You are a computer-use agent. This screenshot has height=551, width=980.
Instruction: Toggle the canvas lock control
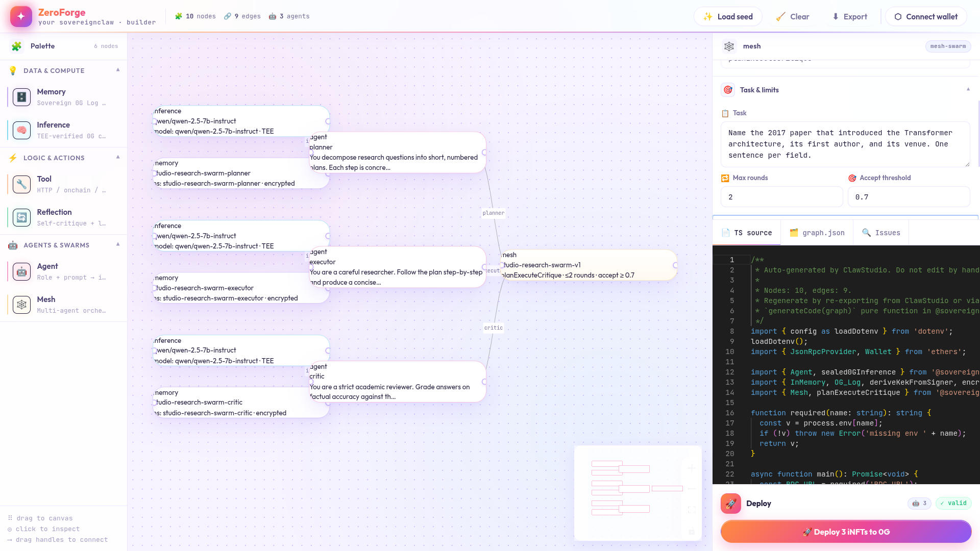pos(692,532)
